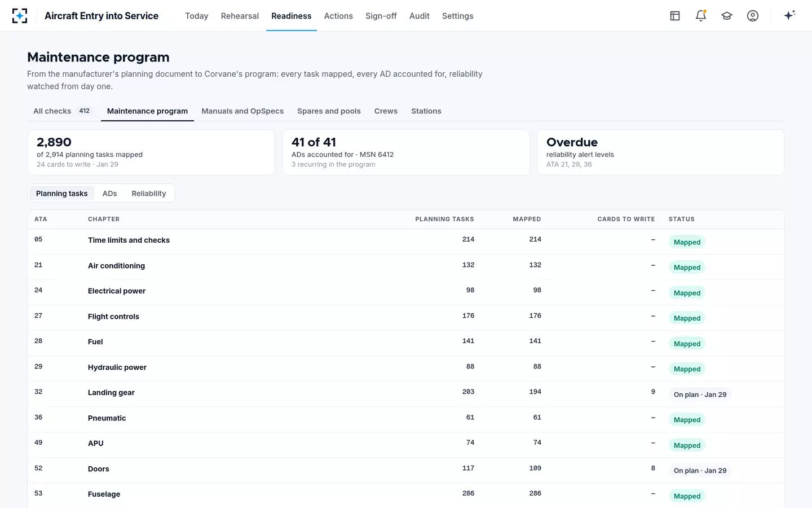
Task: Open the Spares and pools tab
Action: click(329, 111)
